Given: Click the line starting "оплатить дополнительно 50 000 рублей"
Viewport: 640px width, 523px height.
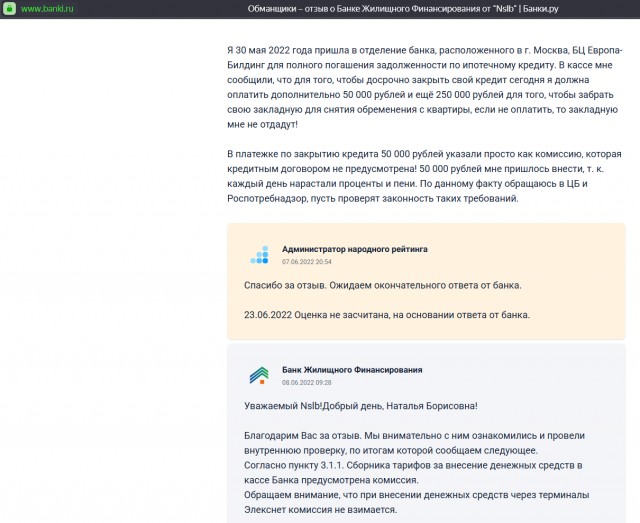Looking at the screenshot, I should click(x=420, y=95).
